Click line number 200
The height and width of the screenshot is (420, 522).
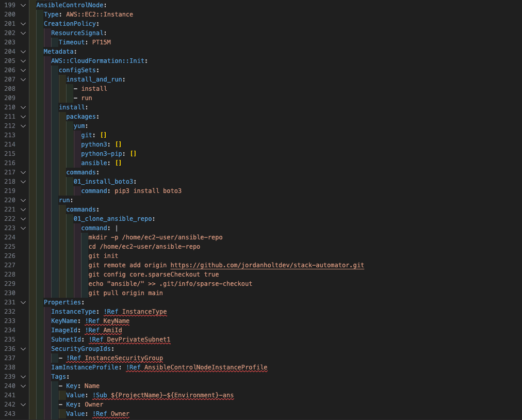(x=10, y=14)
